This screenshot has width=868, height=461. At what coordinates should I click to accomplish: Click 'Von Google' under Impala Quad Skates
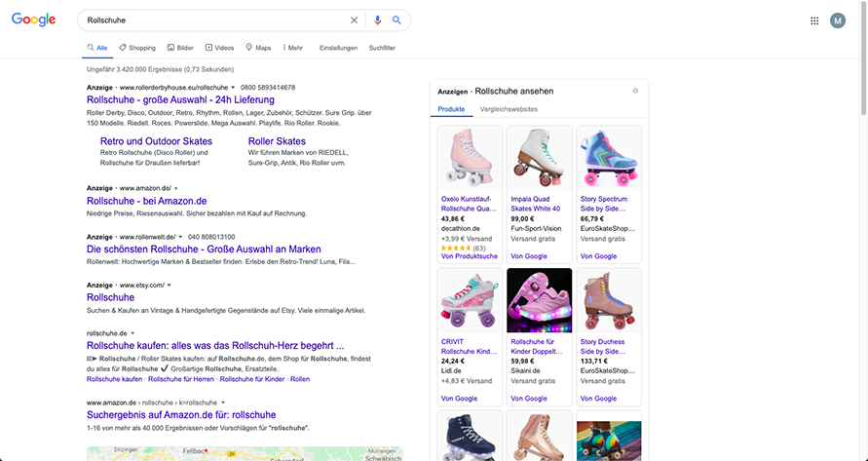pos(529,256)
